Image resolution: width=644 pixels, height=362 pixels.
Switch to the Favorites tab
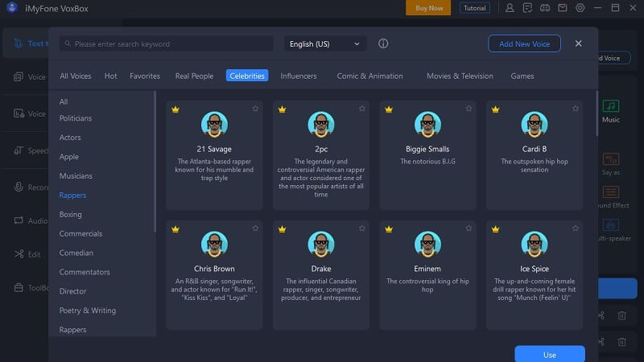tap(145, 76)
